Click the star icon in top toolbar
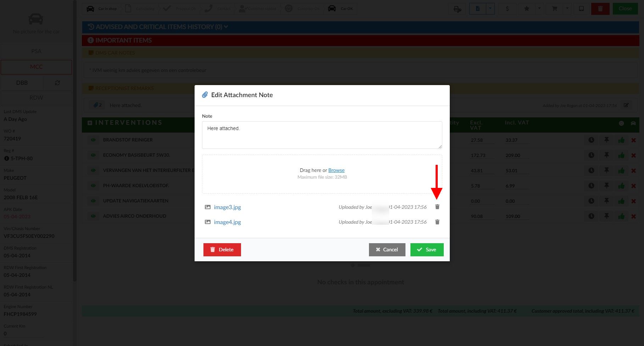 tap(527, 9)
